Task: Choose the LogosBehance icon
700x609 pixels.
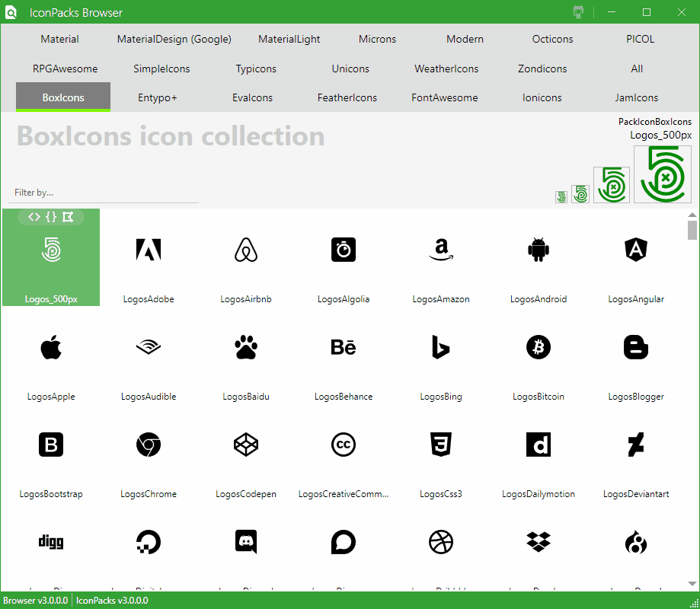Action: [x=344, y=347]
